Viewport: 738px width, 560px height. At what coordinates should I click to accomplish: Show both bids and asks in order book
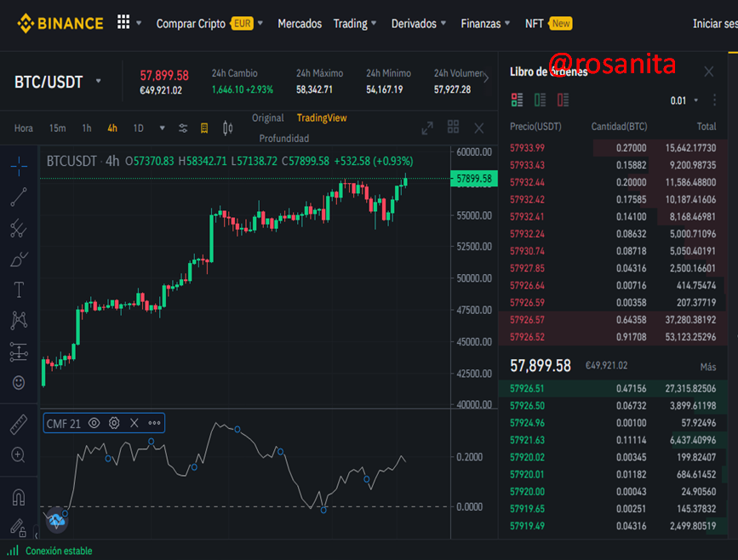coord(518,100)
